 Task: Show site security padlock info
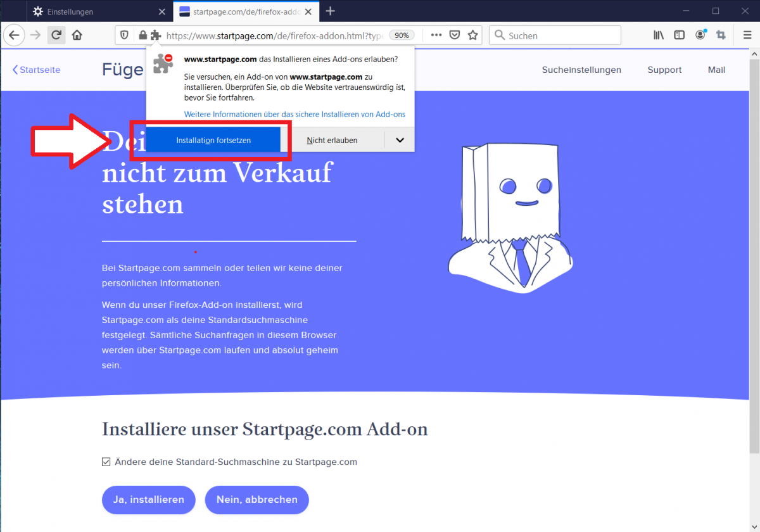(x=142, y=35)
